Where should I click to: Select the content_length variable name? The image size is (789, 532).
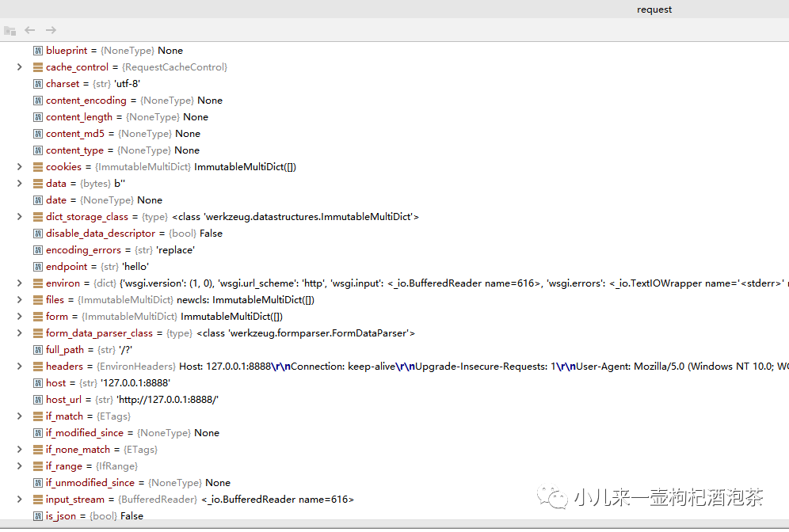(x=79, y=116)
